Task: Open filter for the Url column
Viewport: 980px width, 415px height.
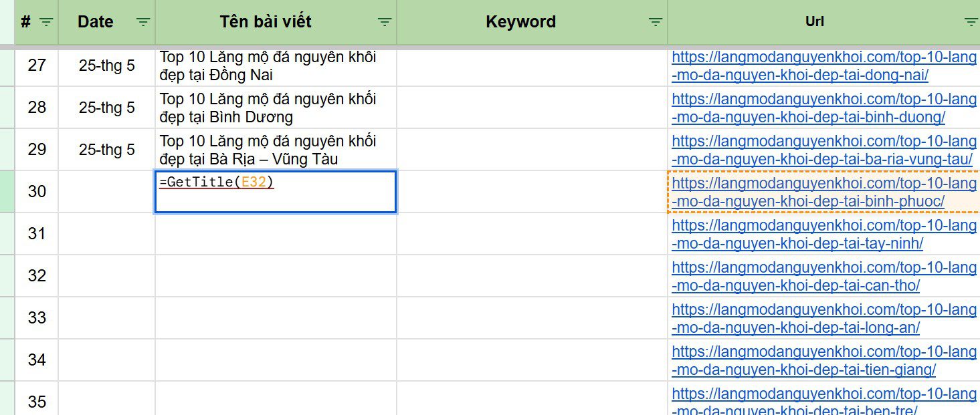Action: [971, 22]
